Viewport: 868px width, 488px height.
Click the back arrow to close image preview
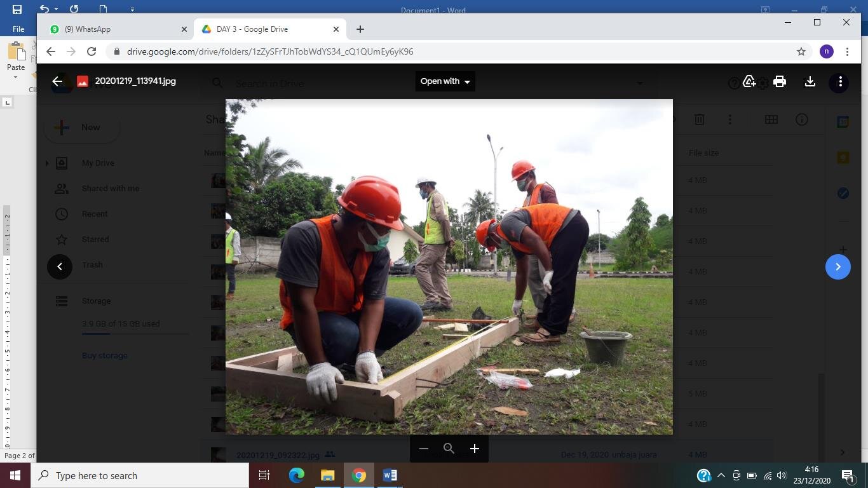[x=57, y=81]
